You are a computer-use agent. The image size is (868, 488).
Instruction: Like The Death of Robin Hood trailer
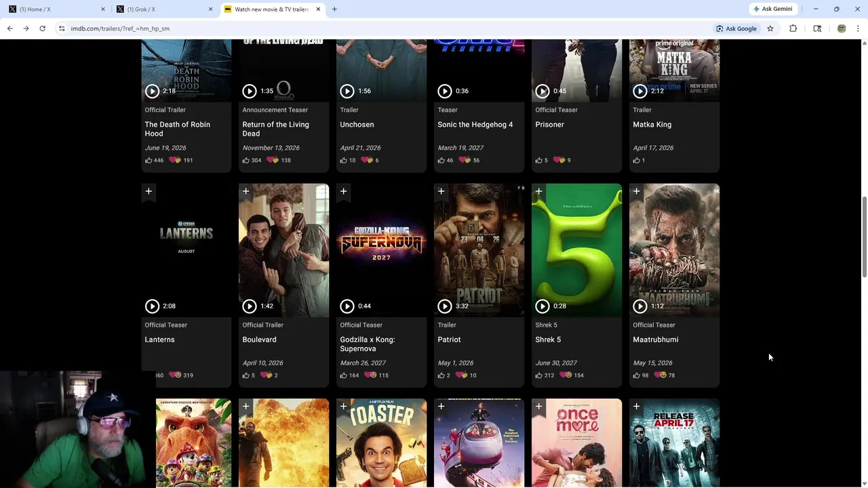(149, 161)
